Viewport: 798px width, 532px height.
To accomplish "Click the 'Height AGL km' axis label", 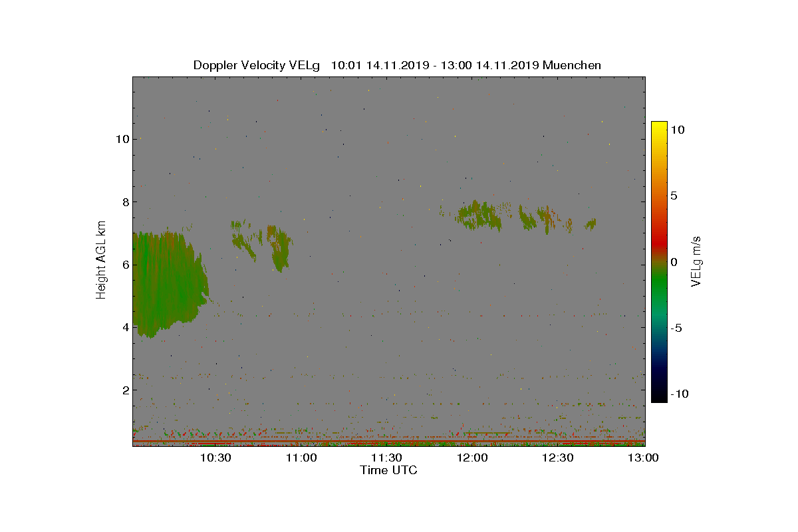I will pyautogui.click(x=101, y=260).
